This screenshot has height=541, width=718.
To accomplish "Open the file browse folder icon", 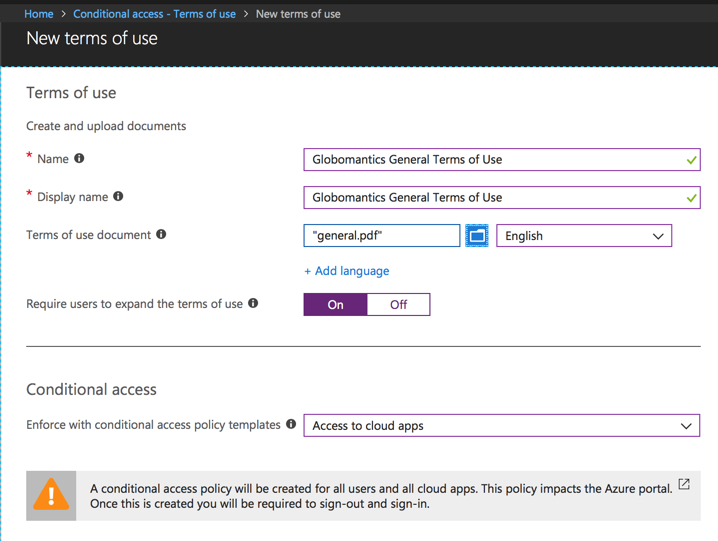I will (x=477, y=235).
